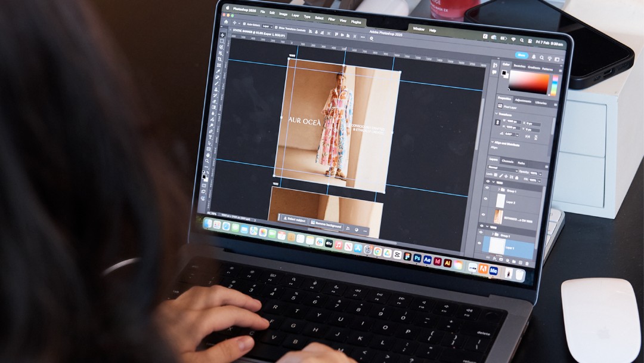Viewport: 644px width, 363px height.
Task: Click the link width and height icon
Action: [497, 122]
